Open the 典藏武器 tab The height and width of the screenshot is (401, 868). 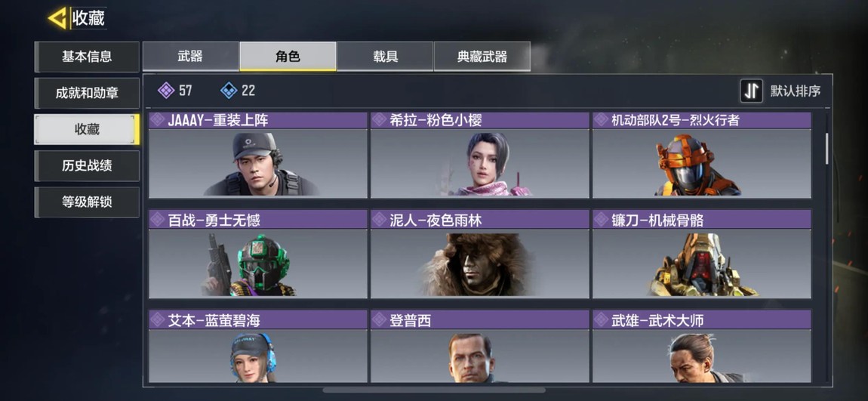482,56
